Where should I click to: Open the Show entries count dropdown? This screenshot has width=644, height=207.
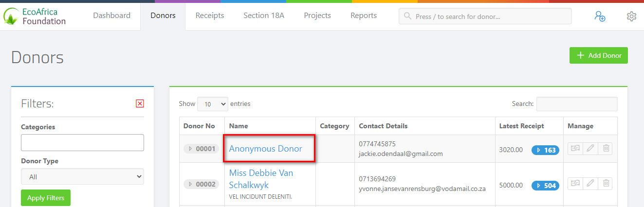[212, 104]
